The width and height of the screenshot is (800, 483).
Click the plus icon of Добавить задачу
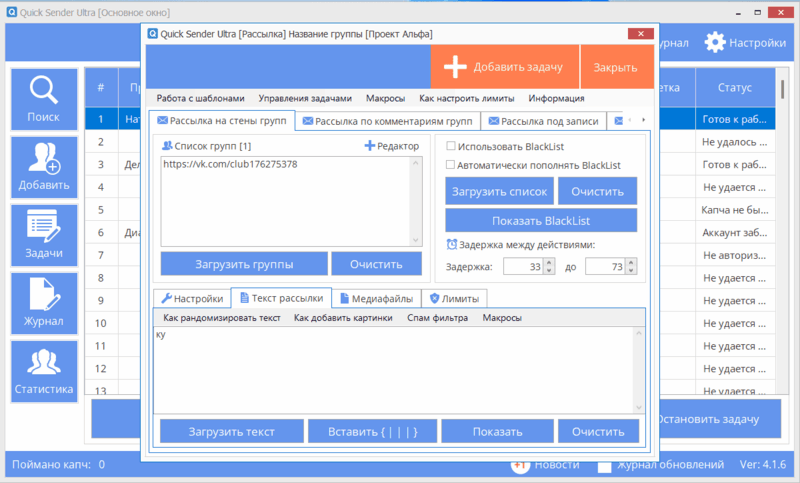(x=455, y=67)
